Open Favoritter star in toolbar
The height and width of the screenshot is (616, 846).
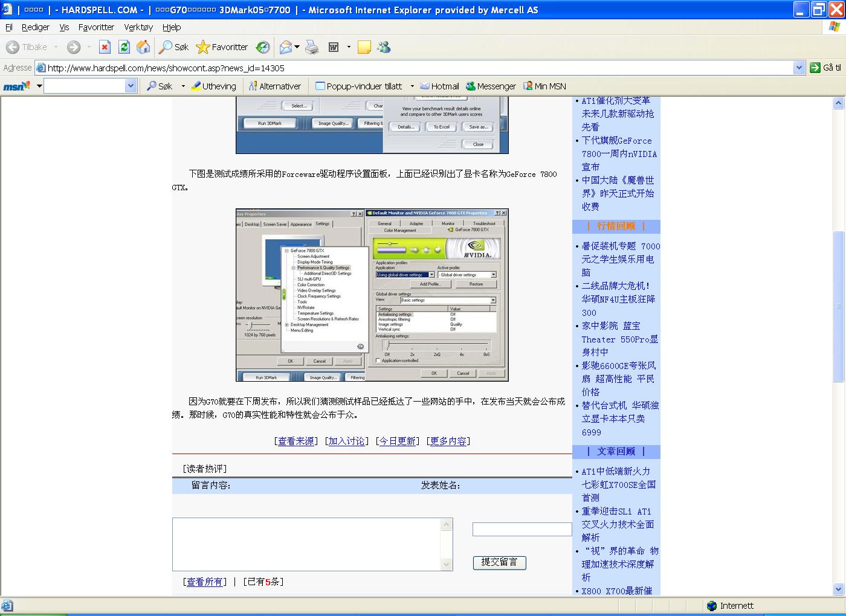point(222,47)
